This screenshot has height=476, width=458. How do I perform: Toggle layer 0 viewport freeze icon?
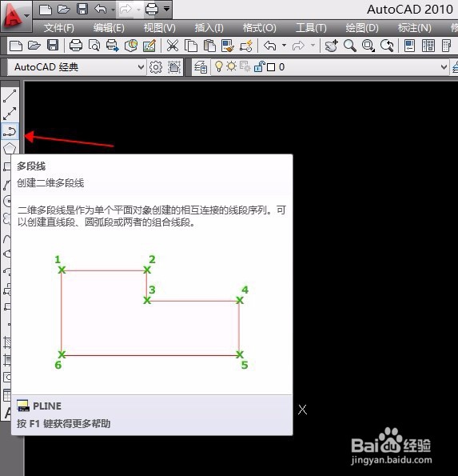point(245,66)
